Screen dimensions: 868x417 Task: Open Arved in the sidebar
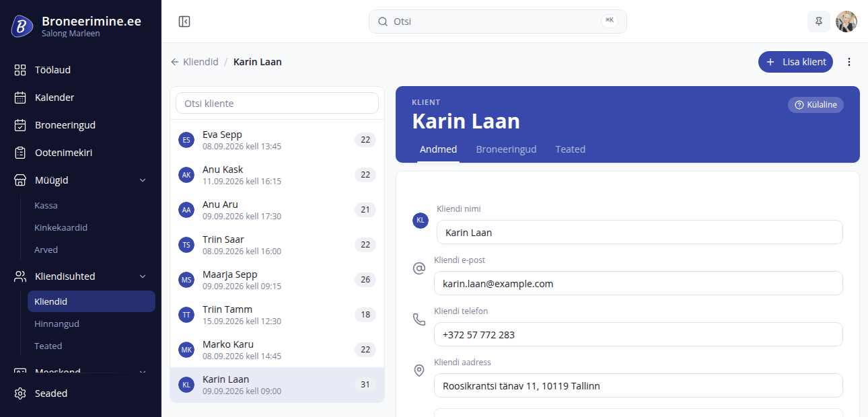(x=91, y=250)
